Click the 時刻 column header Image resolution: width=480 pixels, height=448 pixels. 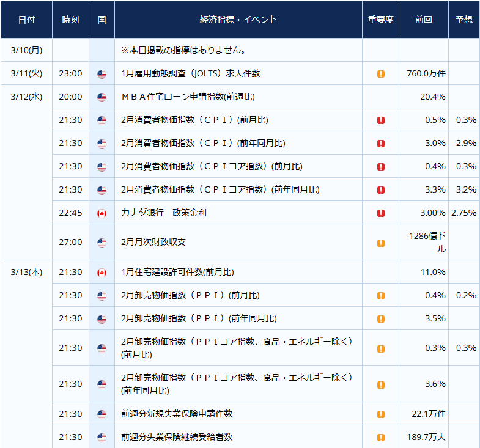coord(70,20)
